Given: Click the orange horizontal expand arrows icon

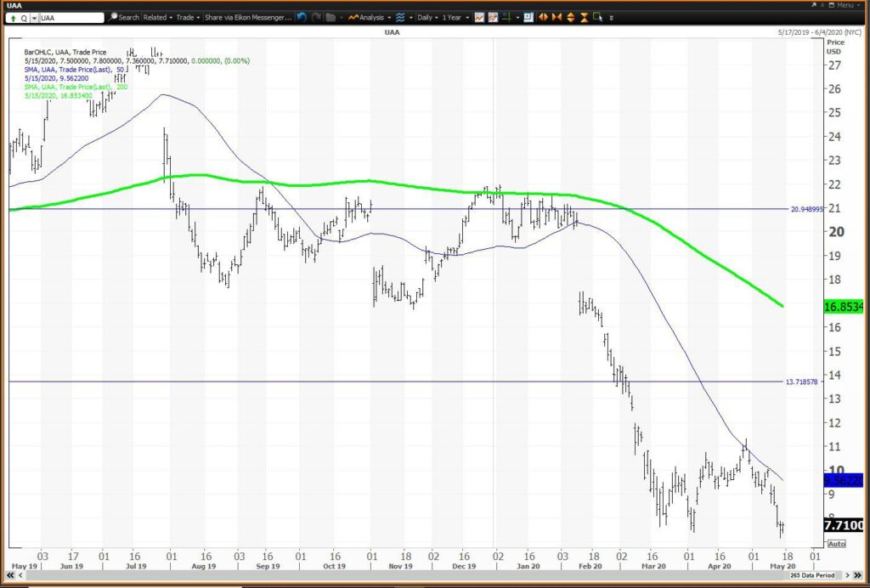Looking at the screenshot, I should (x=543, y=18).
